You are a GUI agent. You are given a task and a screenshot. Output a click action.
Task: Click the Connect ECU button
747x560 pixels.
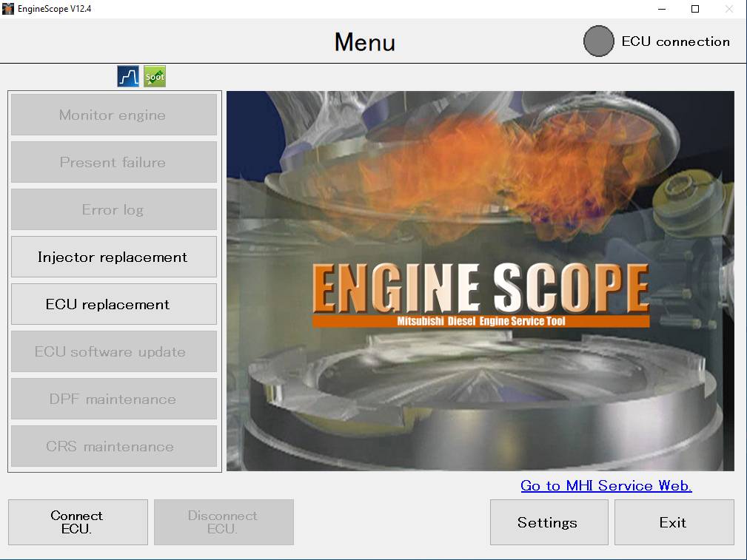77,522
